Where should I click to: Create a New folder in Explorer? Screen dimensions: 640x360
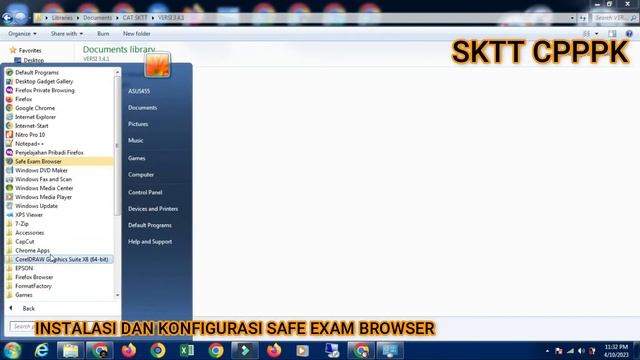(x=137, y=33)
